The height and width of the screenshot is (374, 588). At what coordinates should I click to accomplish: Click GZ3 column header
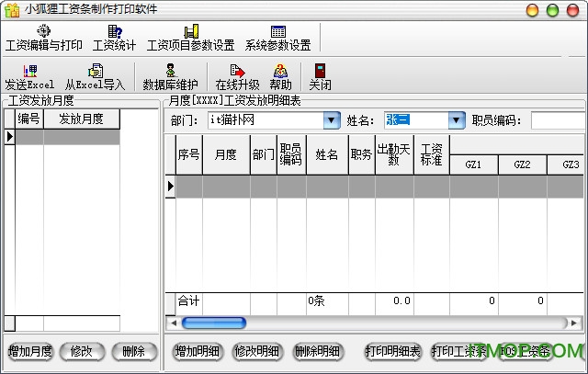click(568, 164)
